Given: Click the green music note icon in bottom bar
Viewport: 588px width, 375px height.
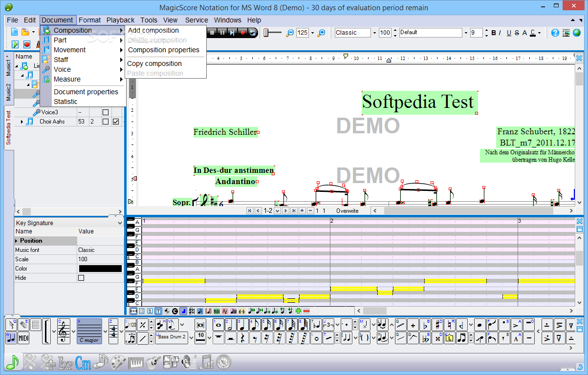Looking at the screenshot, I should point(13,362).
